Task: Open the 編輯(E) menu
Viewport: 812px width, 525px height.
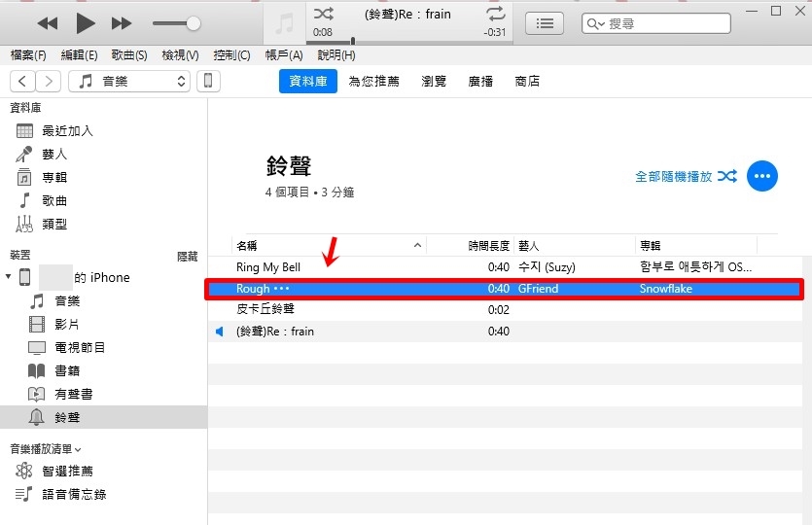Action: pyautogui.click(x=79, y=54)
